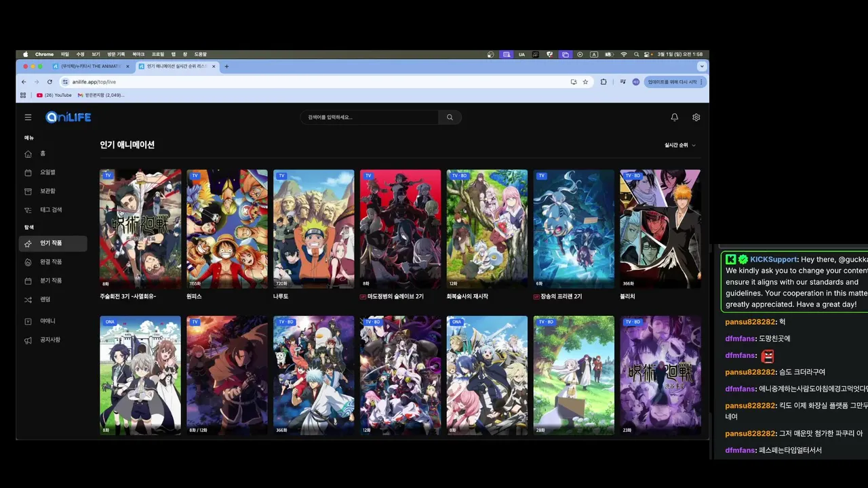Expand the 실시간 순위 sort dropdown
This screenshot has width=868, height=488.
click(x=680, y=145)
